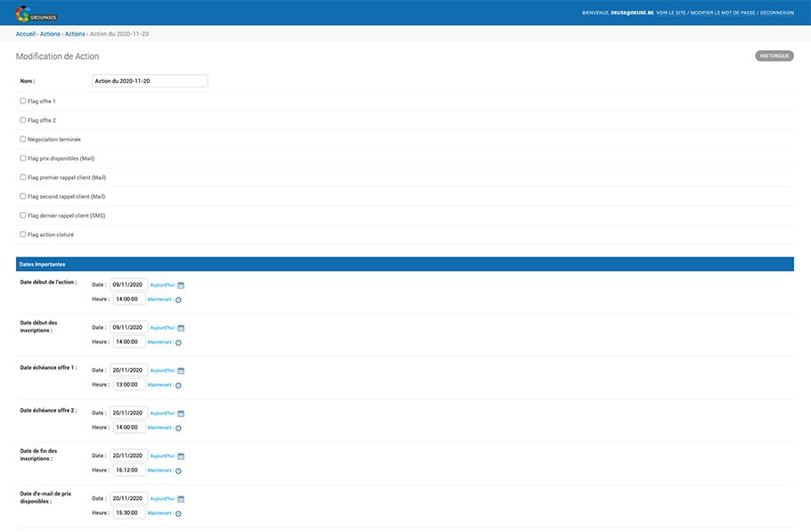The height and width of the screenshot is (532, 811).
Task: Open clock picker for Date début de l'action
Action: [178, 299]
